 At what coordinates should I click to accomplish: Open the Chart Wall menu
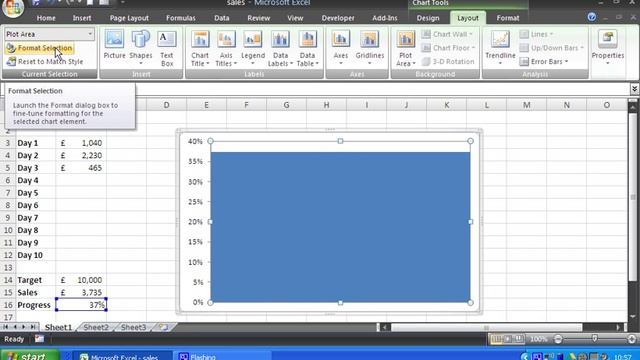pos(447,34)
